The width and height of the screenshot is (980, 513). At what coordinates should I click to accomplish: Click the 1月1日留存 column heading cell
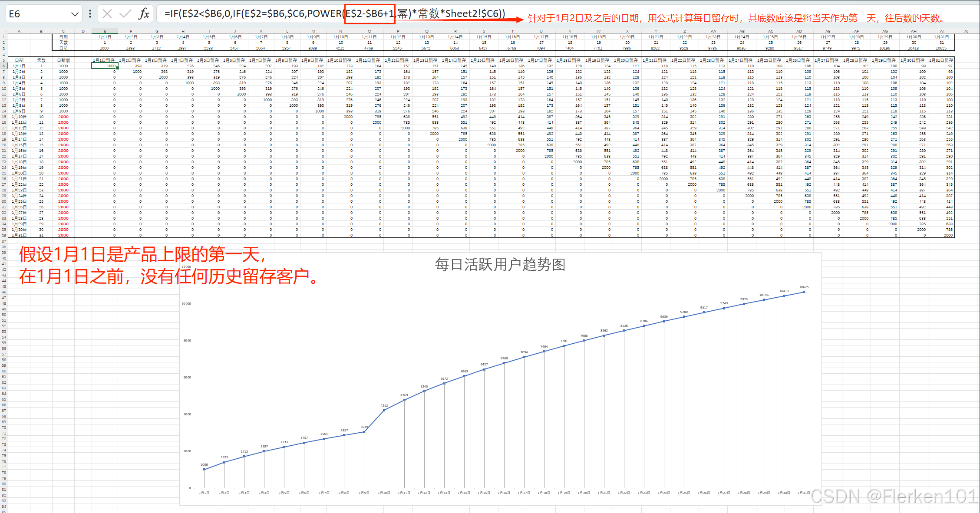[x=104, y=60]
